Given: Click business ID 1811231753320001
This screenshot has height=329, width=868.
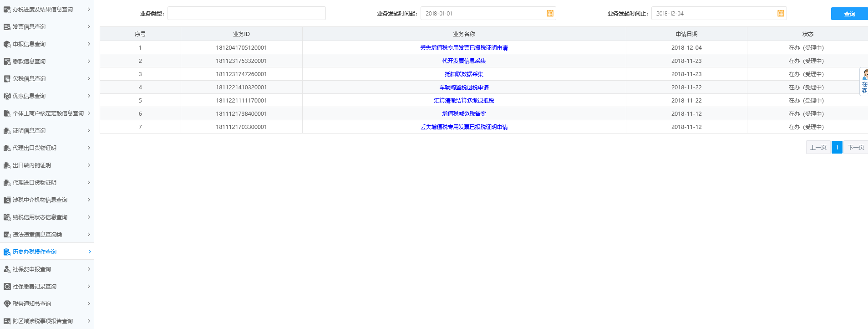Looking at the screenshot, I should (241, 61).
